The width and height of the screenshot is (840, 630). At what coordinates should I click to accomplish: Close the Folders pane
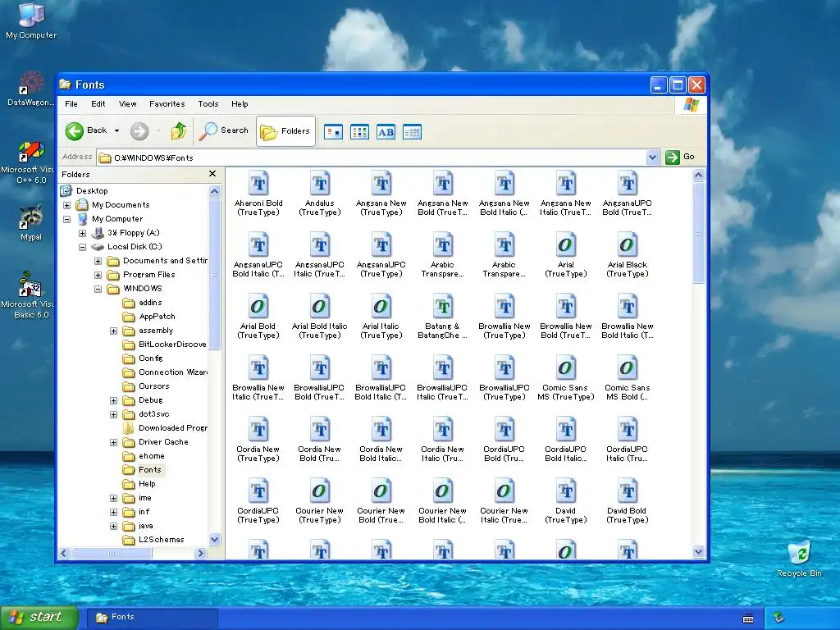[212, 174]
